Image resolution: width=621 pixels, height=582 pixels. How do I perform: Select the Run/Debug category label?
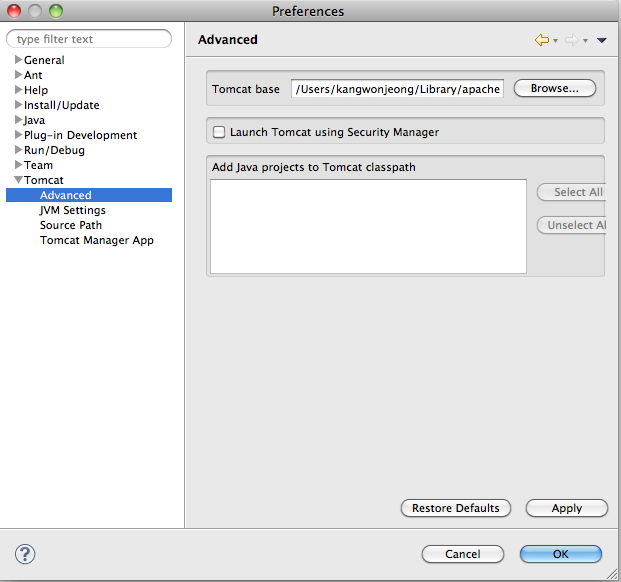tap(54, 150)
